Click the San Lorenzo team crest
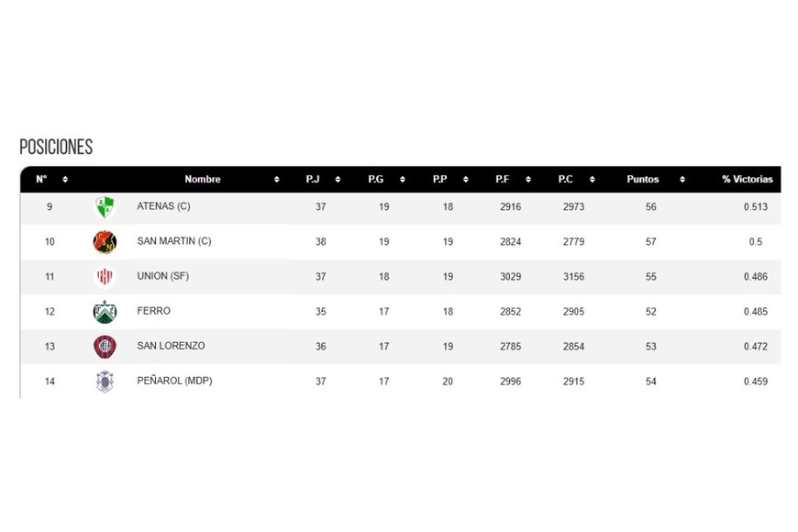798x532 pixels. tap(105, 347)
